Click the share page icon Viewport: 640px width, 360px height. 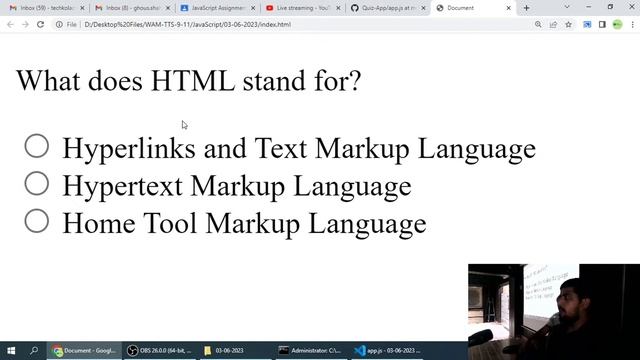tap(553, 24)
